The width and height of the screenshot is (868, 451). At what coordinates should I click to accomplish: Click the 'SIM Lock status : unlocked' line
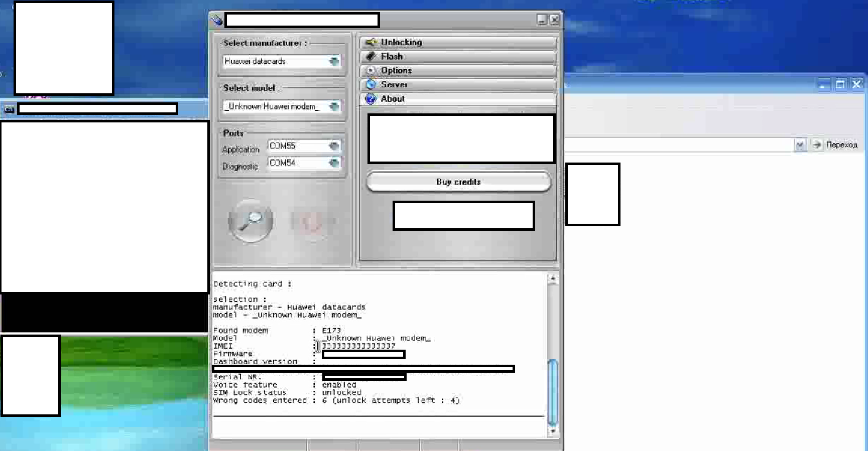pos(287,393)
